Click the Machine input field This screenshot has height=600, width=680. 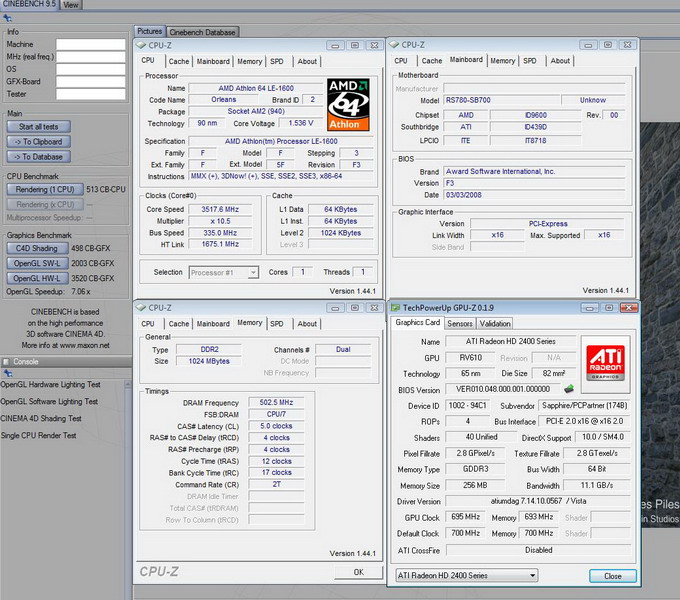pyautogui.click(x=90, y=45)
